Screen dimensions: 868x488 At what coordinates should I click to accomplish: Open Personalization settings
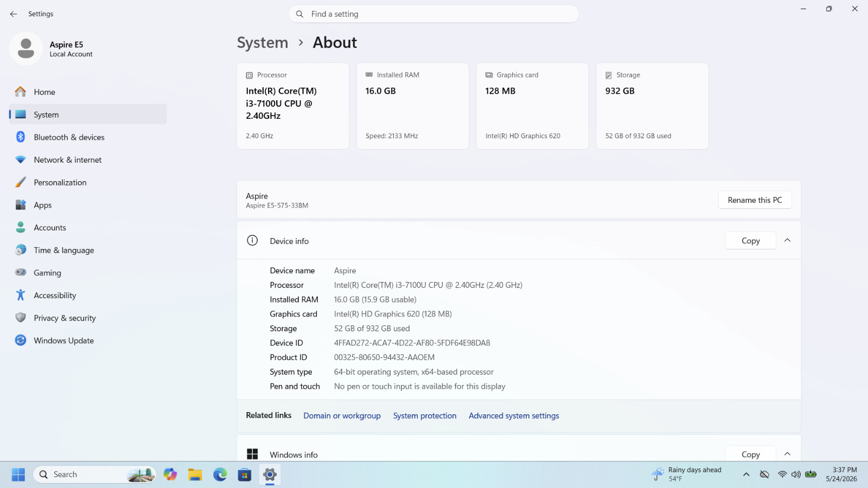88,183
